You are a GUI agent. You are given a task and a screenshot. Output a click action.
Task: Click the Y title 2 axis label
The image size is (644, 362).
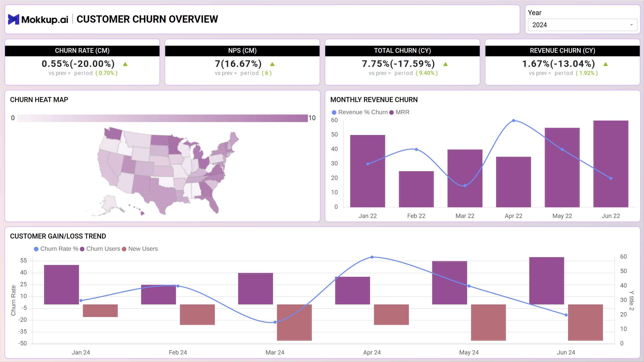(632, 300)
